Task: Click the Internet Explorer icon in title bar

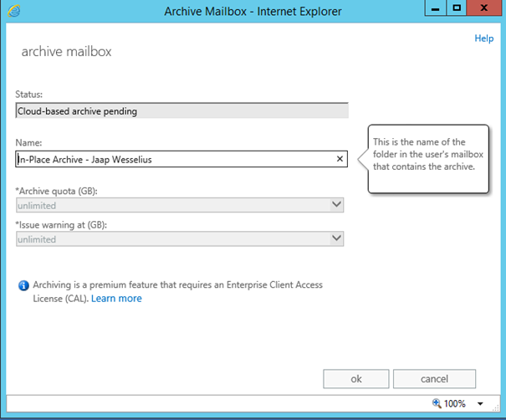Action: 13,10
